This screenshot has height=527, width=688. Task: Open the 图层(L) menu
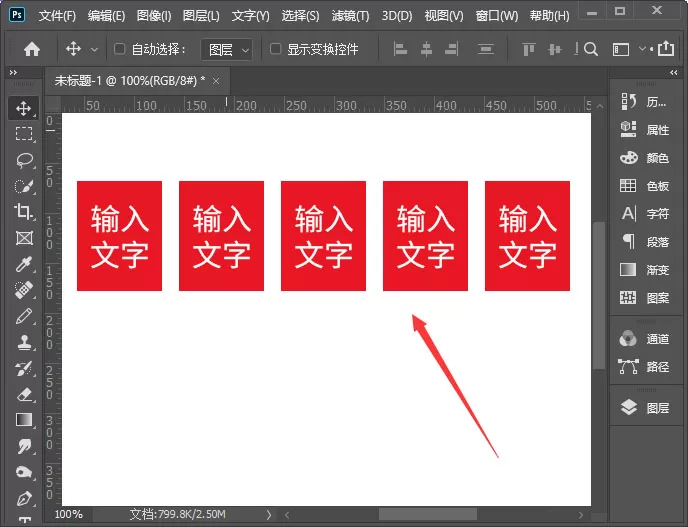[201, 16]
